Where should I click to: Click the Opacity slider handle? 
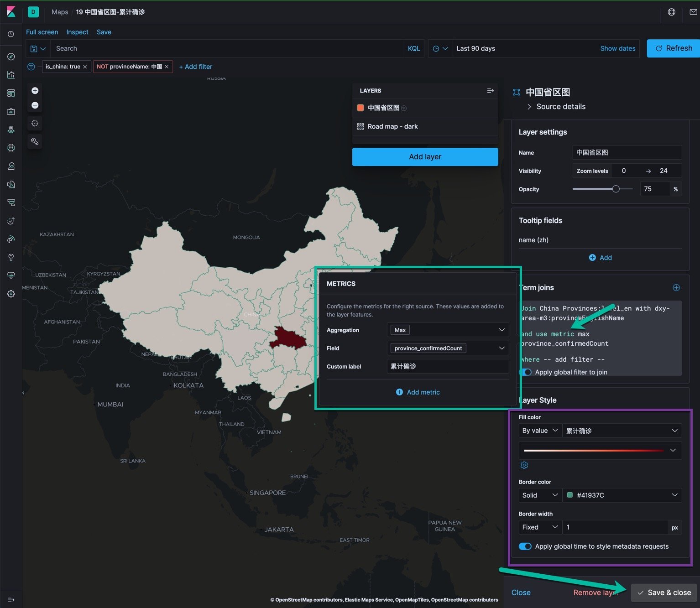coord(616,189)
